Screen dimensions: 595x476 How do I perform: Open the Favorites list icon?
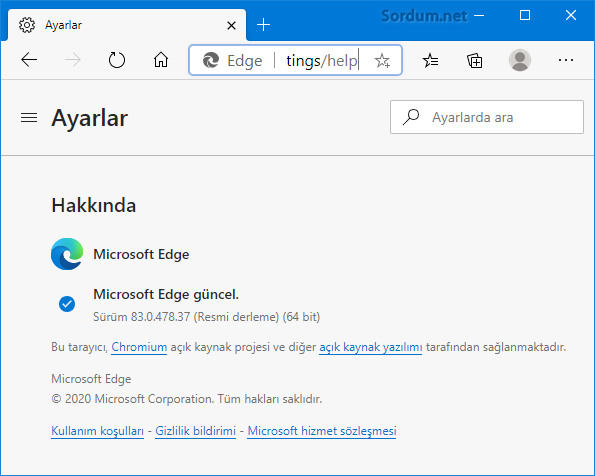click(x=431, y=60)
